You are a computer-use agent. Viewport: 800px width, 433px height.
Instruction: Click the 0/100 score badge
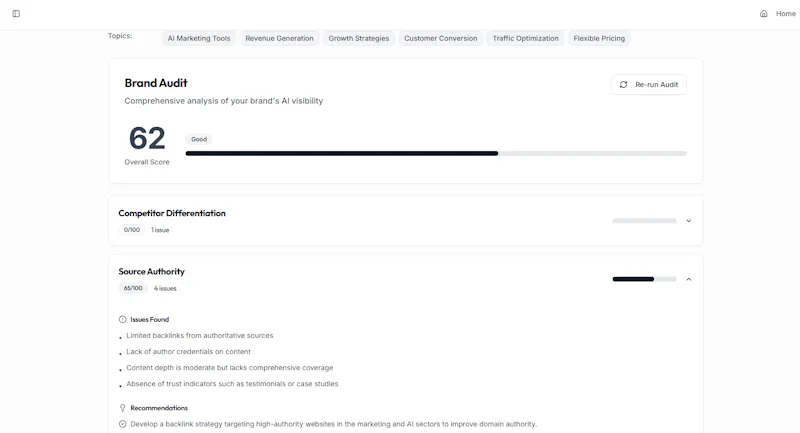(x=132, y=230)
